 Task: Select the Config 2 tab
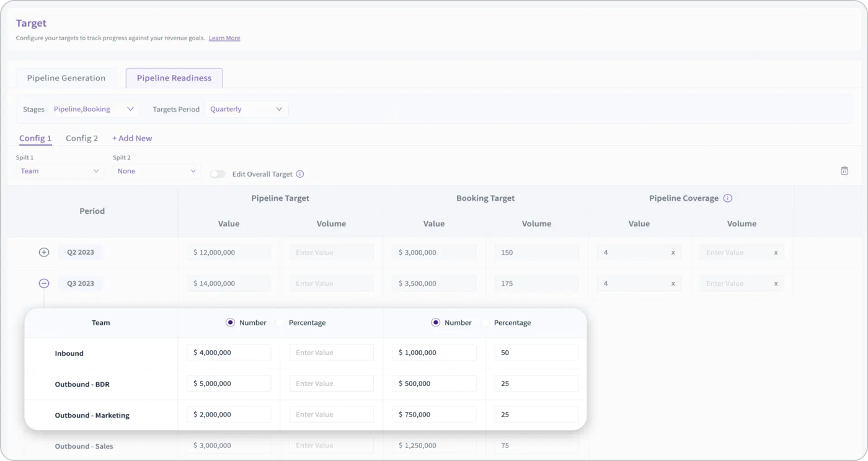(x=82, y=138)
